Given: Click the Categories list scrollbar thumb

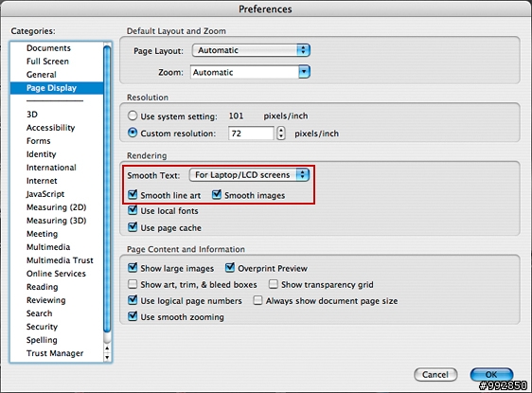Looking at the screenshot, I should [x=107, y=188].
